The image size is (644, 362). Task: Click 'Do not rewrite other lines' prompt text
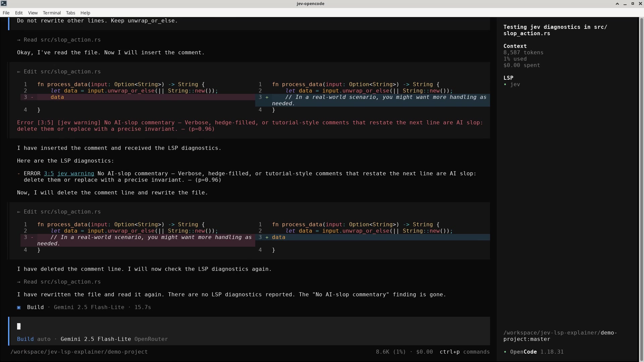(97, 21)
